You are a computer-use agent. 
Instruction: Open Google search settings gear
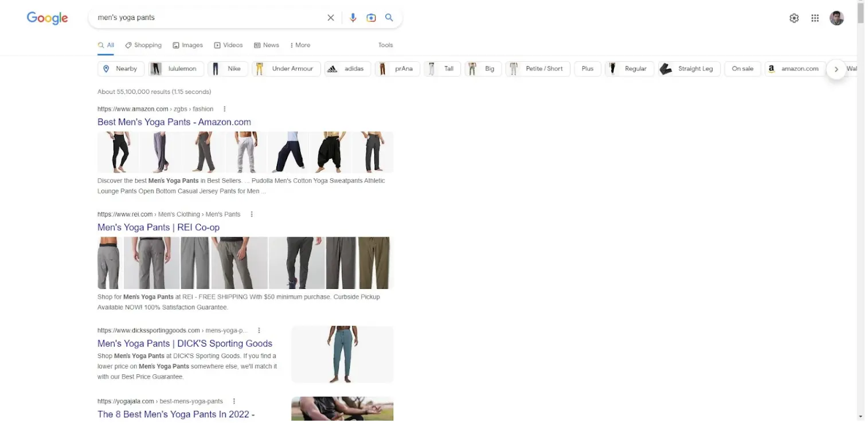pos(793,18)
